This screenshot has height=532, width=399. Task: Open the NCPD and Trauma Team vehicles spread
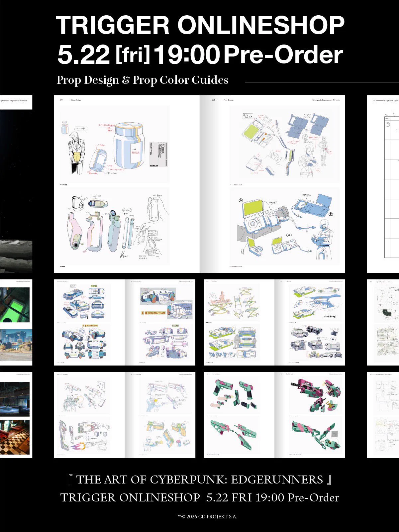[125, 322]
